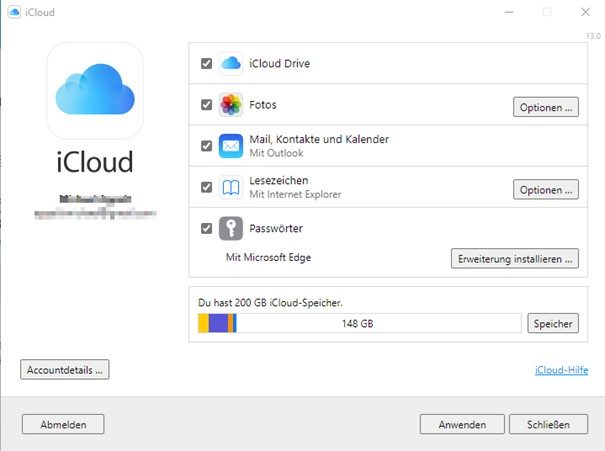
Task: Click the small iCloud icon in title bar
Action: pos(14,12)
